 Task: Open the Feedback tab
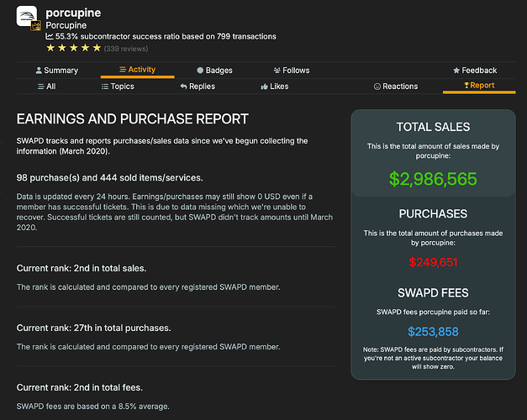click(x=475, y=71)
